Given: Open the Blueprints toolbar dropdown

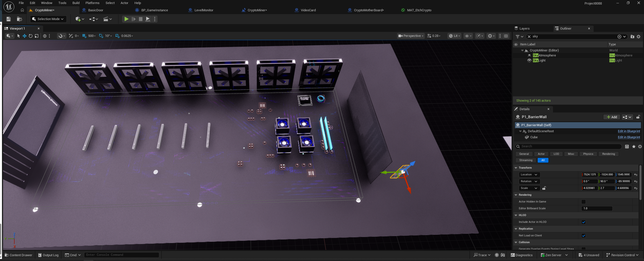Looking at the screenshot, I should pyautogui.click(x=93, y=19).
